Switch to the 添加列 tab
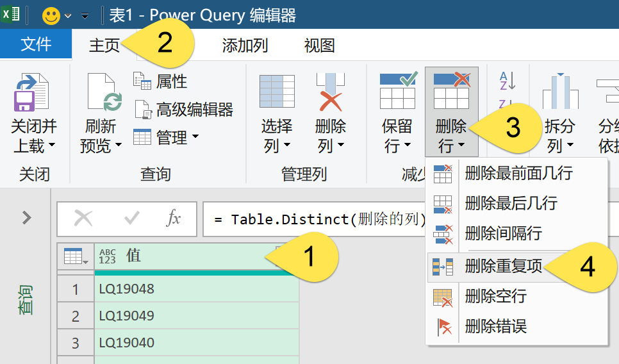The width and height of the screenshot is (619, 364). point(245,45)
